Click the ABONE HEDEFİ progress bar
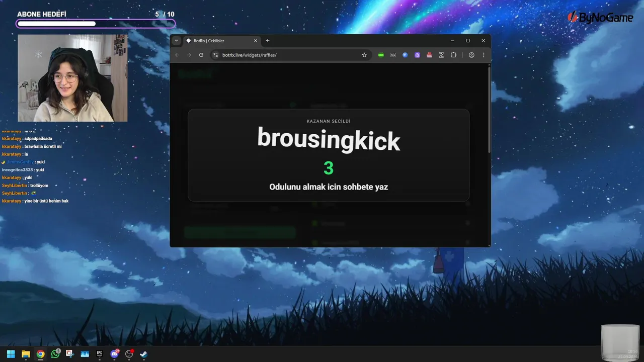Screen dimensions: 644x362 (96, 24)
